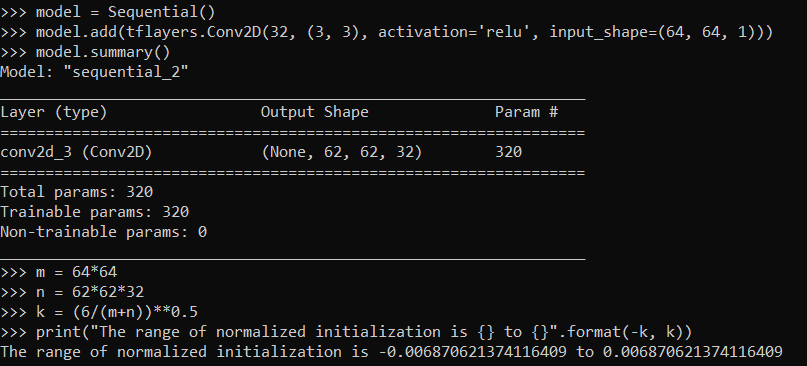Click the 'm = 64*64' assignment line
Screen dimensions: 807x366
(59, 272)
